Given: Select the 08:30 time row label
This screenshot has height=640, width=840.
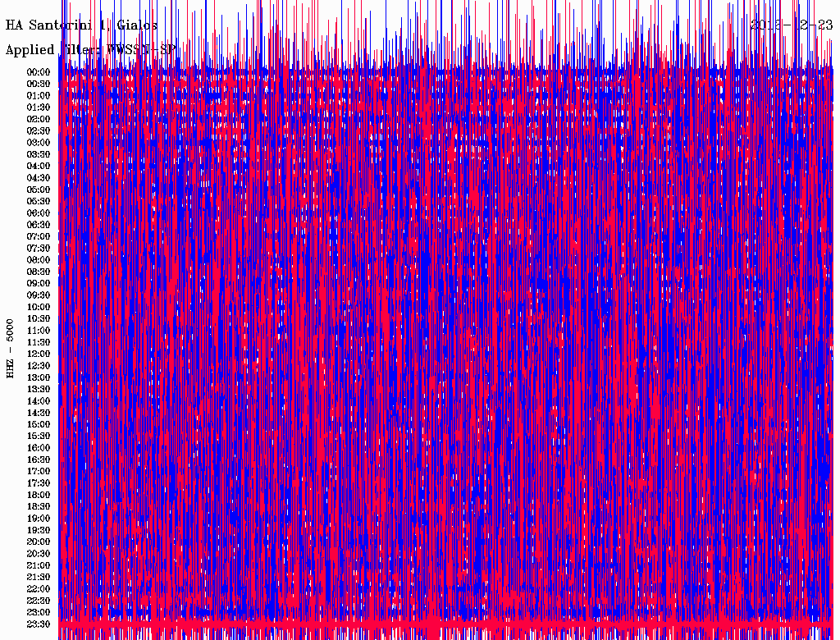Looking at the screenshot, I should [39, 272].
